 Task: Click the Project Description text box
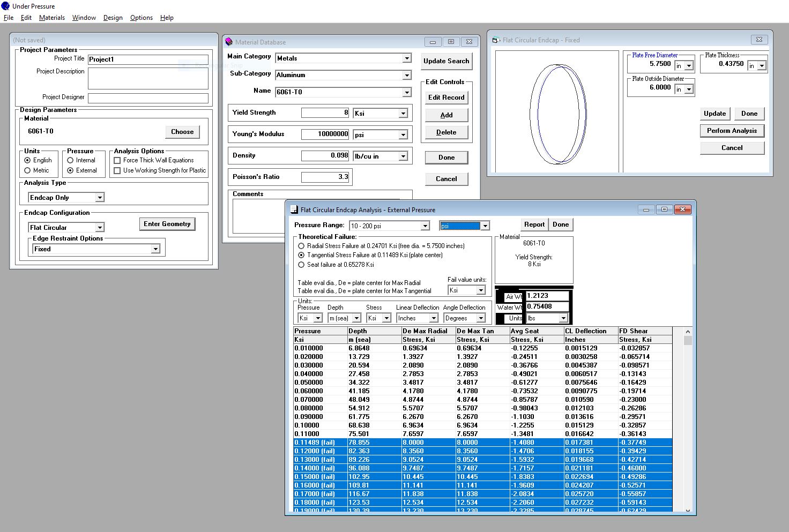(x=148, y=79)
